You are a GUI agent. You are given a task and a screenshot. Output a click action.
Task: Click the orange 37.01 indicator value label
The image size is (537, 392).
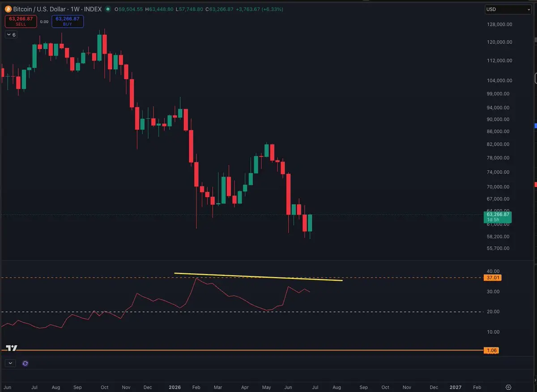pos(493,278)
